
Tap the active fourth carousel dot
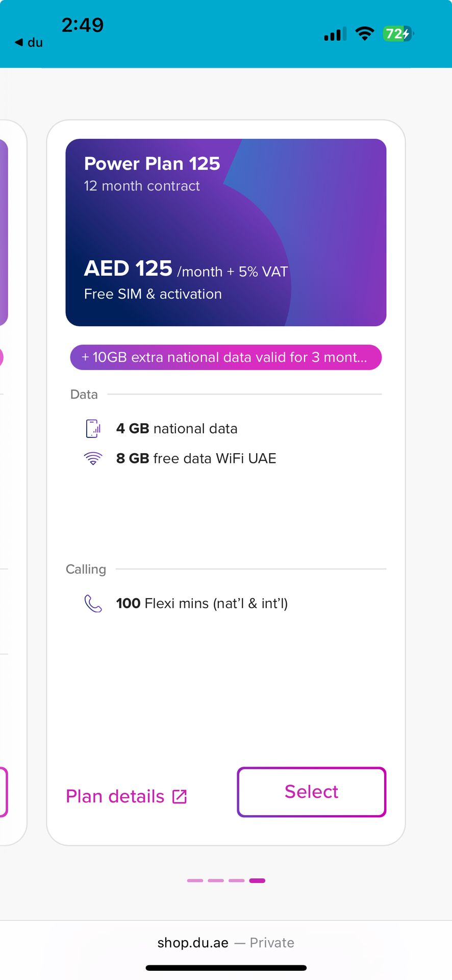tap(257, 880)
